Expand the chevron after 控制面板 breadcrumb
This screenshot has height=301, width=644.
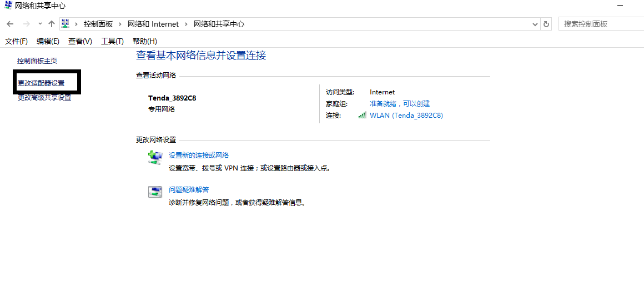120,24
